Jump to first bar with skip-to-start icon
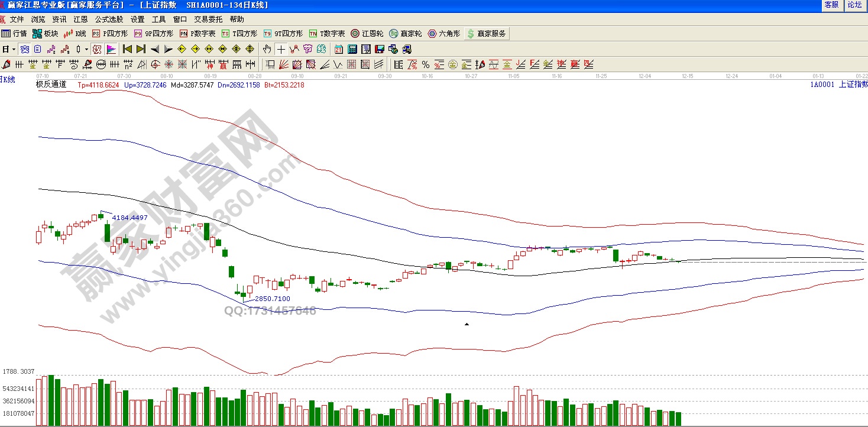This screenshot has width=868, height=427. [127, 49]
